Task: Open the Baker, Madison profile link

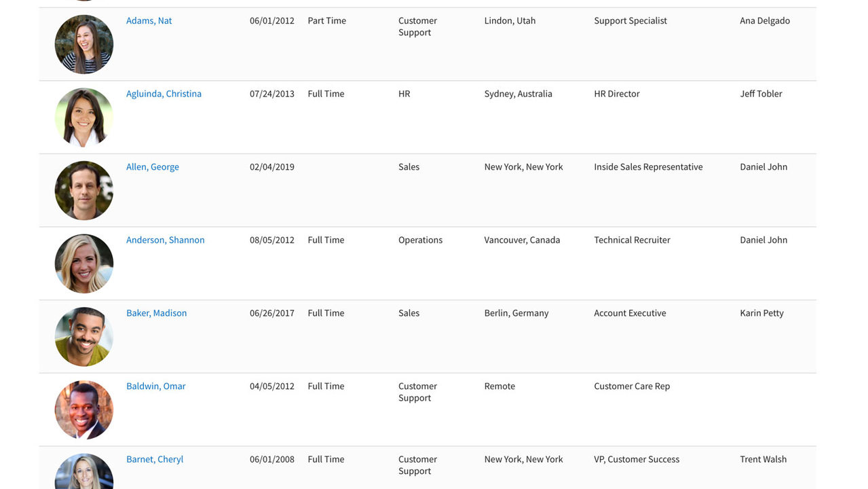Action: pyautogui.click(x=156, y=313)
